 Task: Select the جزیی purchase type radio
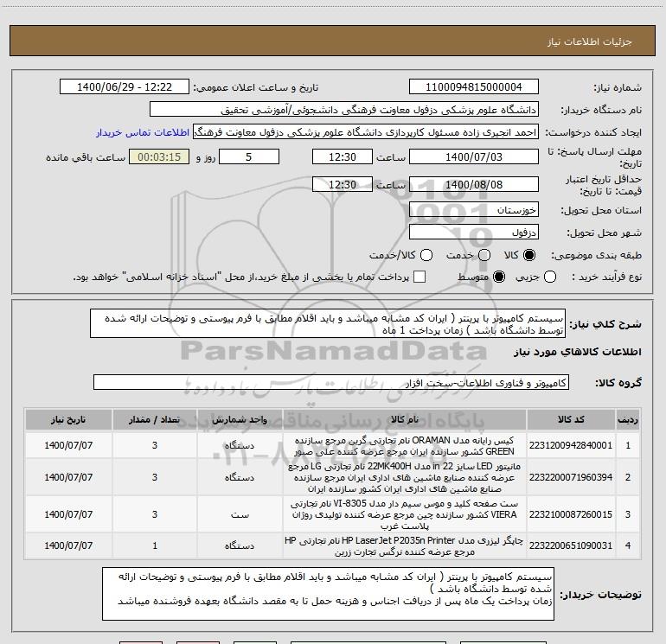(x=550, y=277)
